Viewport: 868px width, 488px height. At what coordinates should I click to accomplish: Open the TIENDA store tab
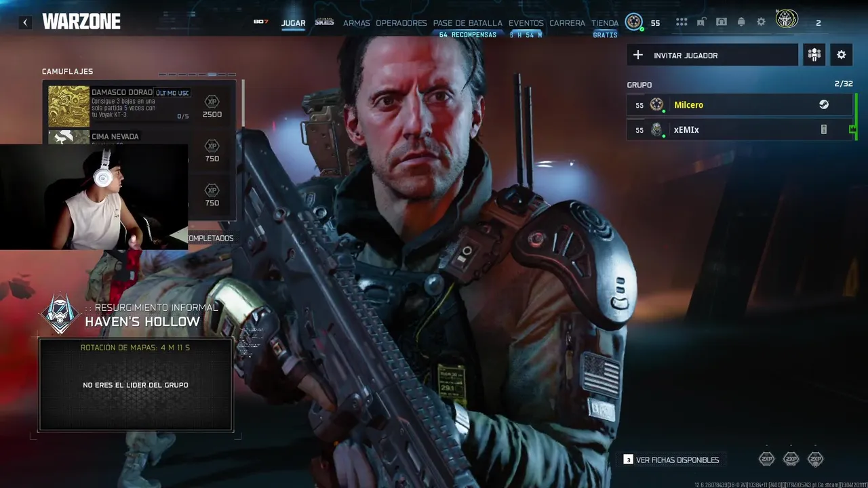605,23
